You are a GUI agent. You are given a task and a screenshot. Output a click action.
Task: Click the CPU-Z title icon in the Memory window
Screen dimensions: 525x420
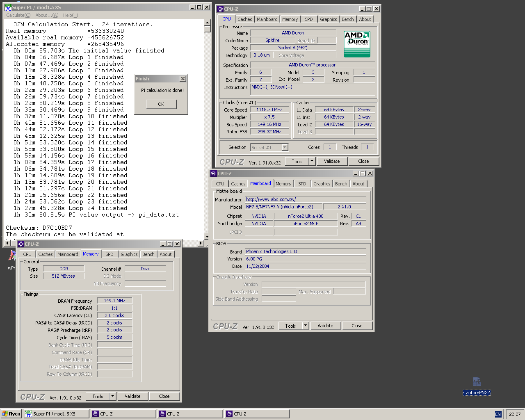pyautogui.click(x=21, y=244)
